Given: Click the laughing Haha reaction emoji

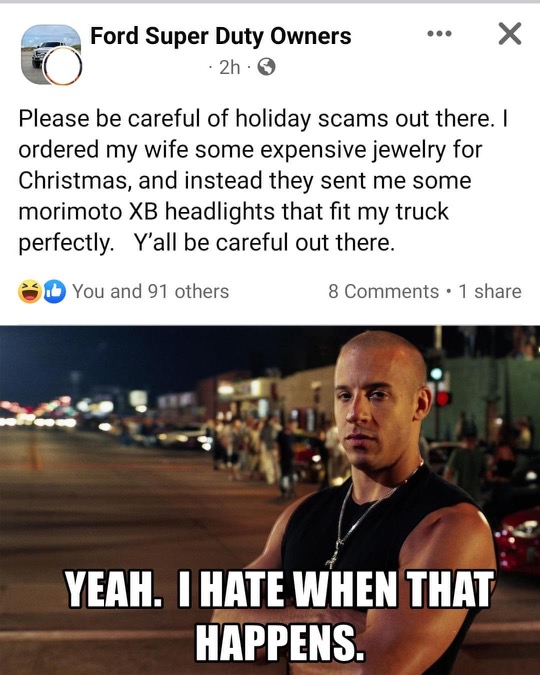Looking at the screenshot, I should (x=29, y=291).
